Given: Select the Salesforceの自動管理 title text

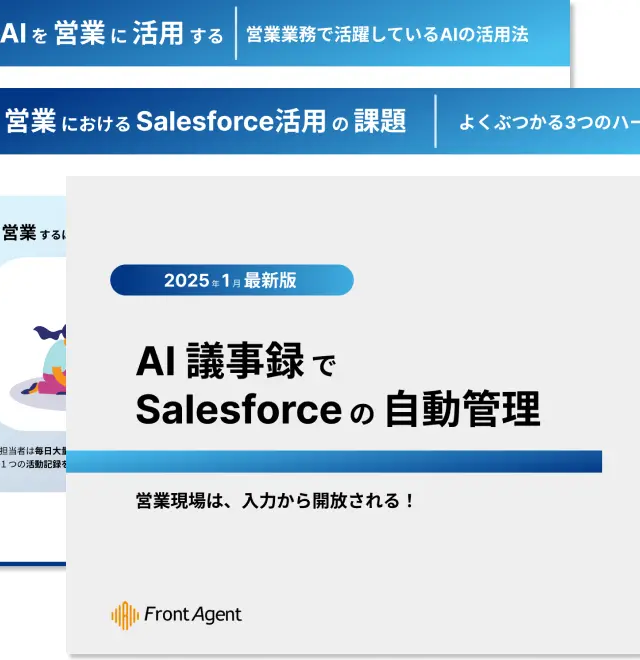Looking at the screenshot, I should click(x=337, y=409).
